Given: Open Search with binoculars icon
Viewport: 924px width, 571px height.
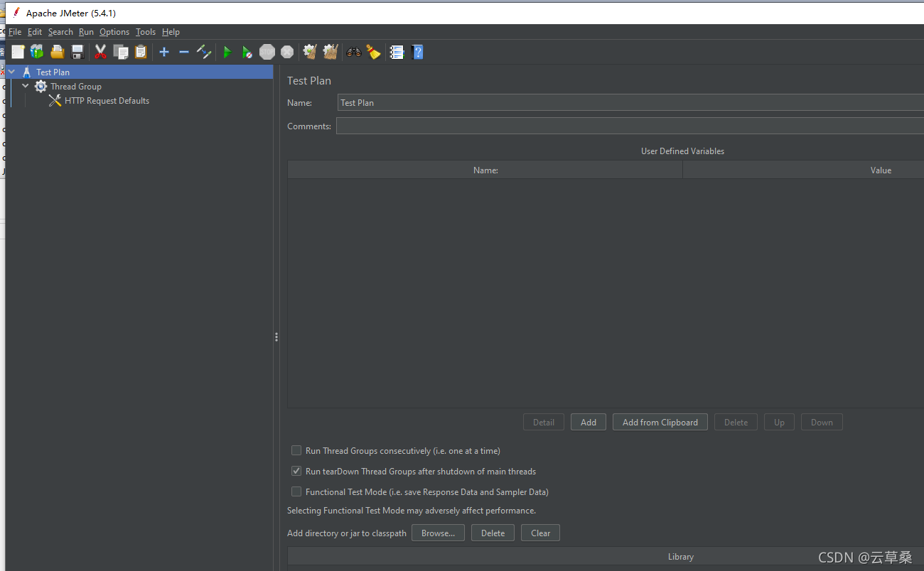Looking at the screenshot, I should [x=353, y=52].
